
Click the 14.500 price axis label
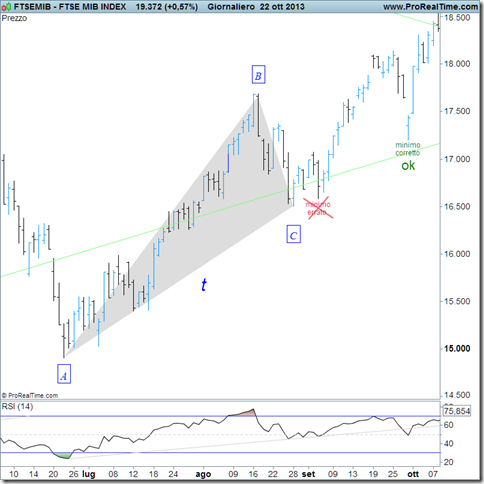457,395
